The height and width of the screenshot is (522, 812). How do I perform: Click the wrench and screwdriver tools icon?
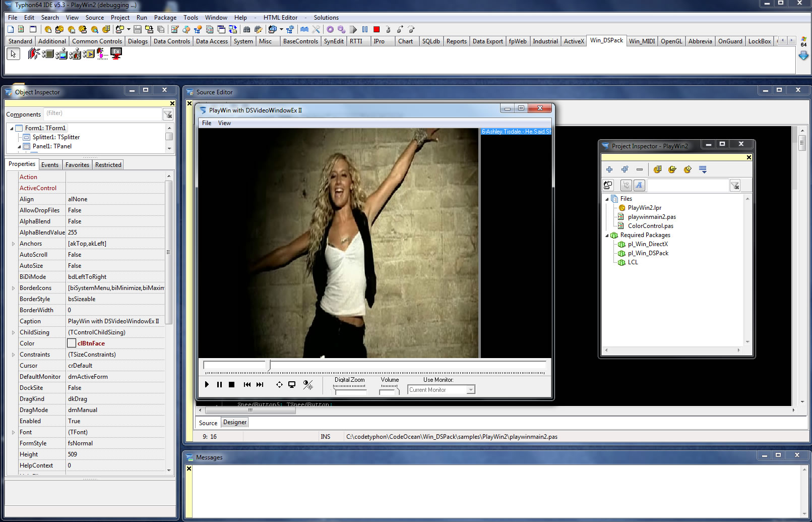pos(316,29)
